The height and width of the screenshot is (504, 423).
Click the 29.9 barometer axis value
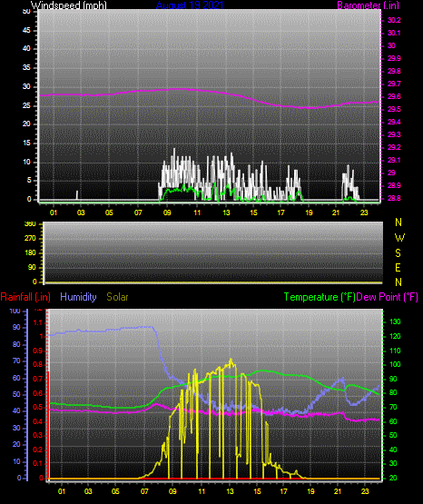point(394,58)
